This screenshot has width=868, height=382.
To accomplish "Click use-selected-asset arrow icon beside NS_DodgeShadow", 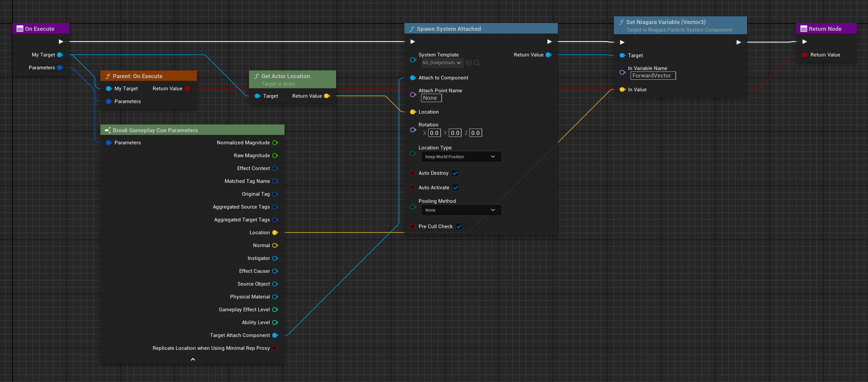I will 469,63.
